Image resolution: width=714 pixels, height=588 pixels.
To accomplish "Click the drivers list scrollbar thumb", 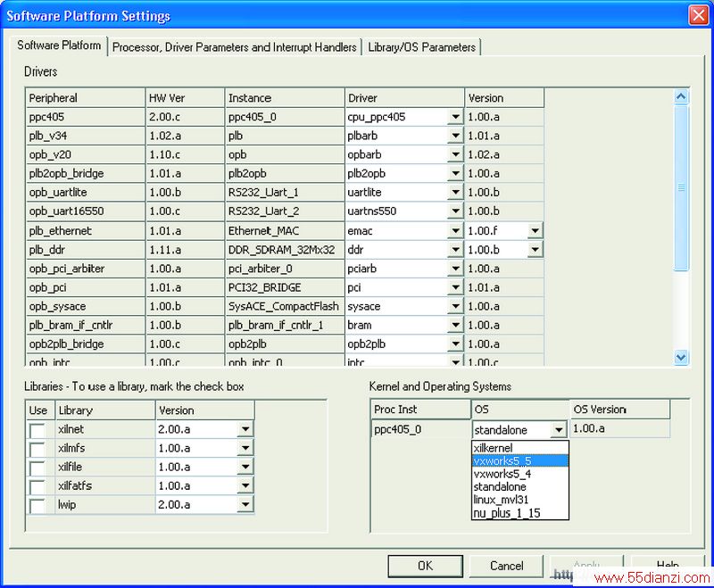I will tap(681, 187).
